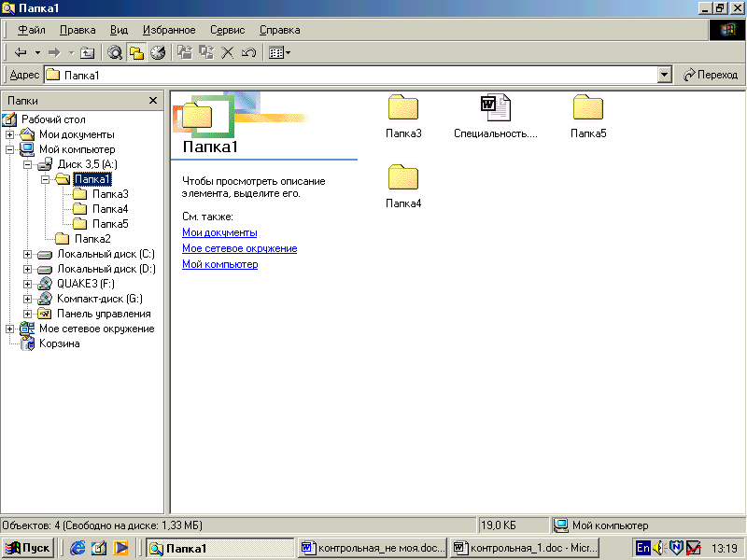Open the Файл menu
The height and width of the screenshot is (560, 747).
pyautogui.click(x=32, y=30)
